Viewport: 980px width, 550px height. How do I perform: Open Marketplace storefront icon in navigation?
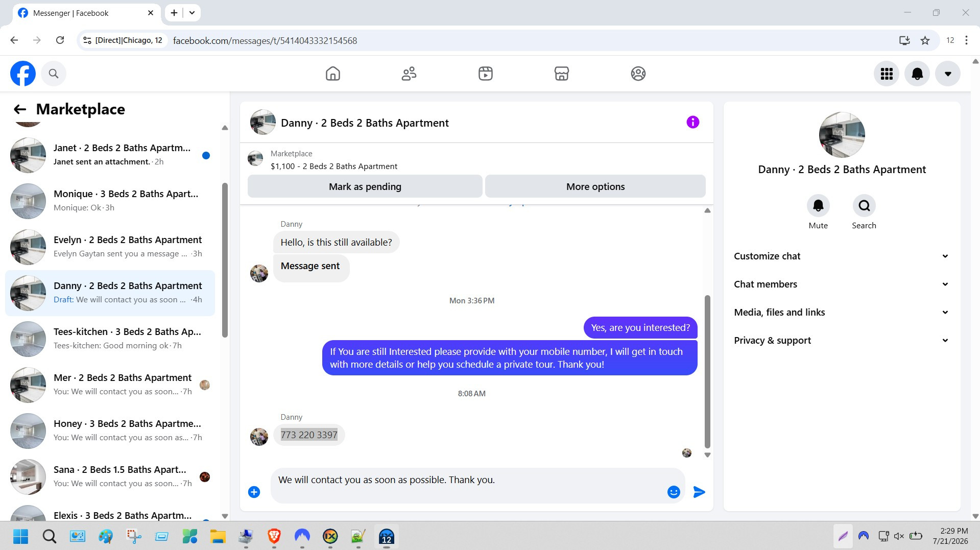click(562, 74)
